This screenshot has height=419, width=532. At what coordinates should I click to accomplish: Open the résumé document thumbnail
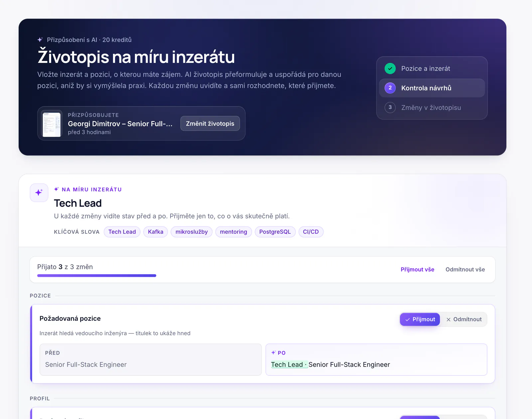pyautogui.click(x=52, y=124)
